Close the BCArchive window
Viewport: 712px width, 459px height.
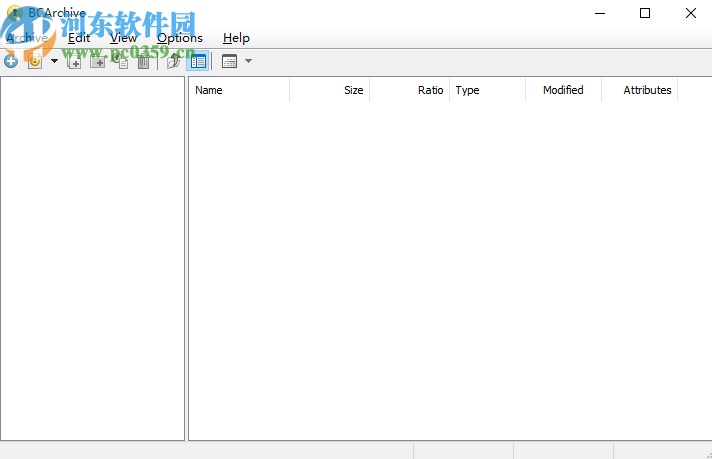(691, 13)
